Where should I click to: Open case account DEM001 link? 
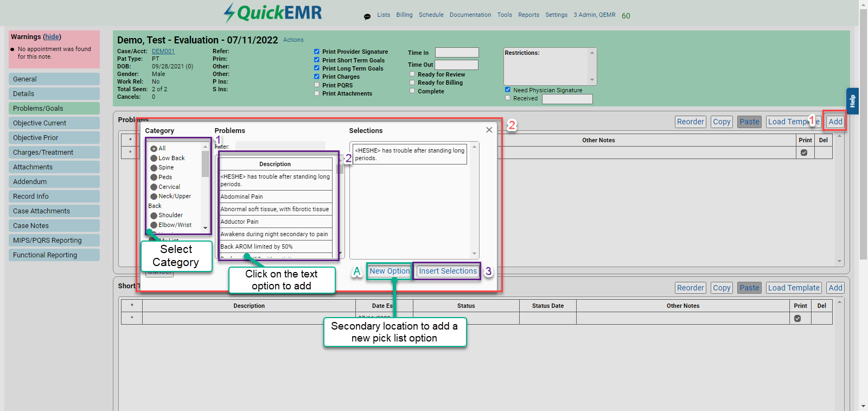[163, 51]
